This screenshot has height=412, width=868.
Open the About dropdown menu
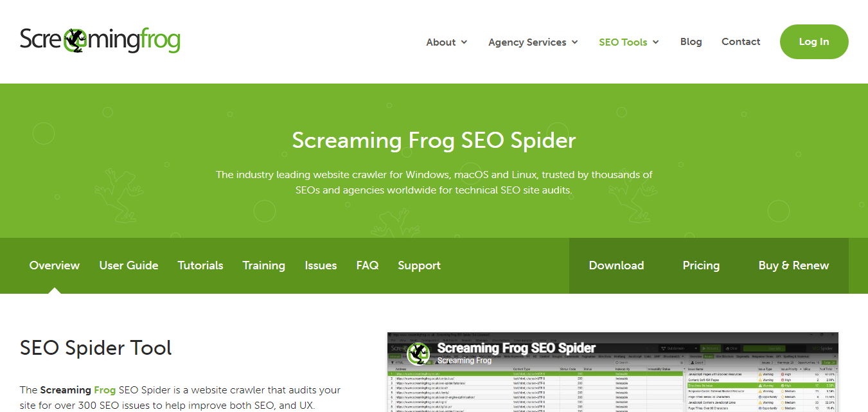447,42
